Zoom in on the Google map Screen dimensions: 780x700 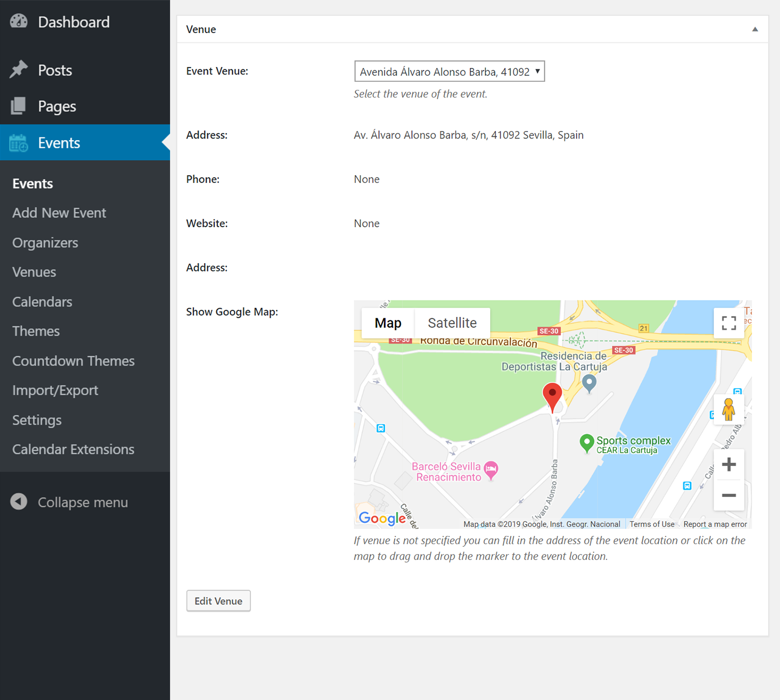click(x=729, y=465)
